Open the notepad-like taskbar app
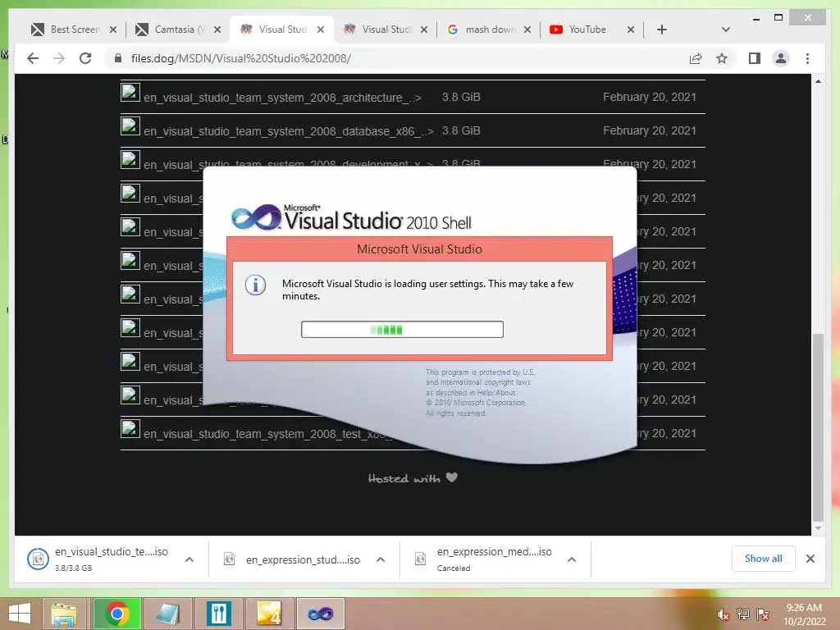 pyautogui.click(x=167, y=614)
